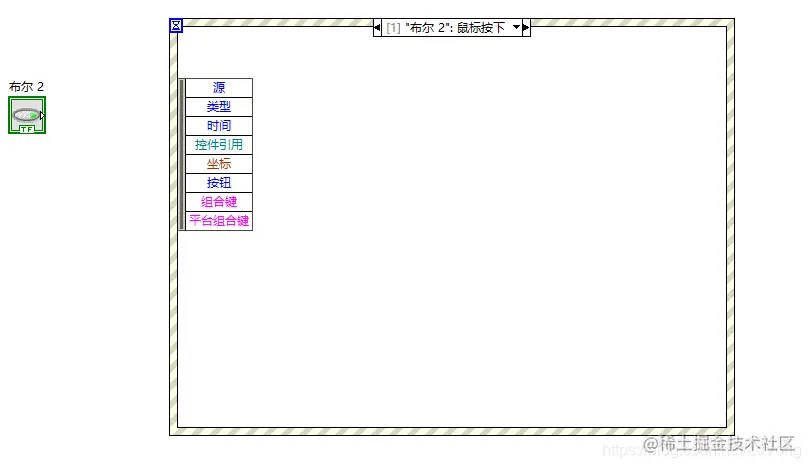The image size is (810, 468).
Task: Go to previous event case arrow
Action: click(x=377, y=27)
